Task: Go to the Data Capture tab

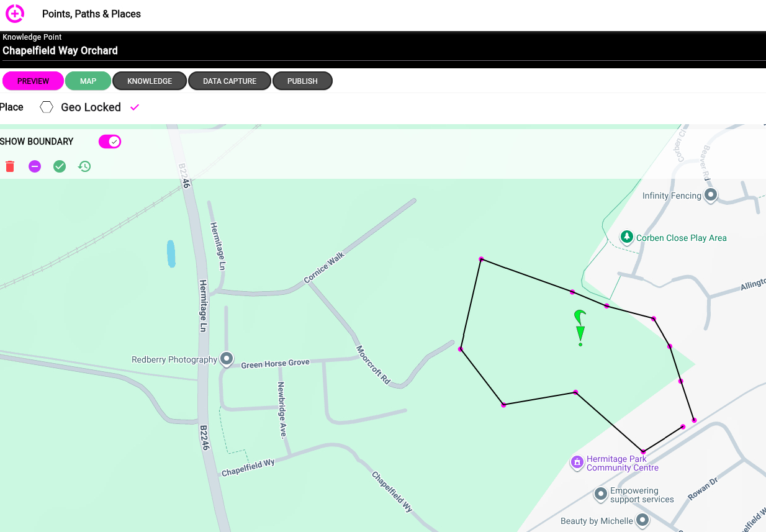Action: tap(230, 81)
